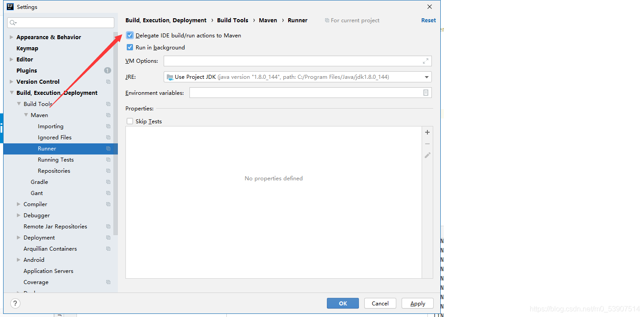Collapse the Build Tools node
The image size is (644, 317).
click(x=19, y=104)
